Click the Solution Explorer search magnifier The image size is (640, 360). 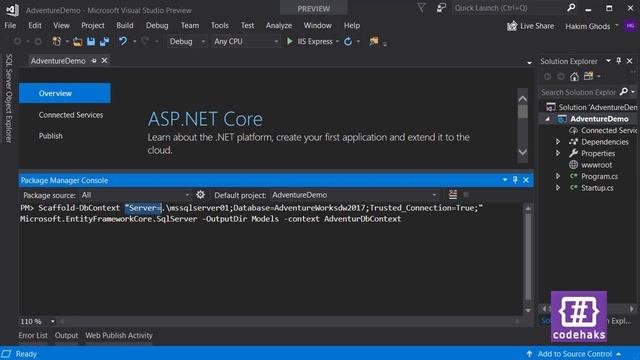pyautogui.click(x=623, y=92)
